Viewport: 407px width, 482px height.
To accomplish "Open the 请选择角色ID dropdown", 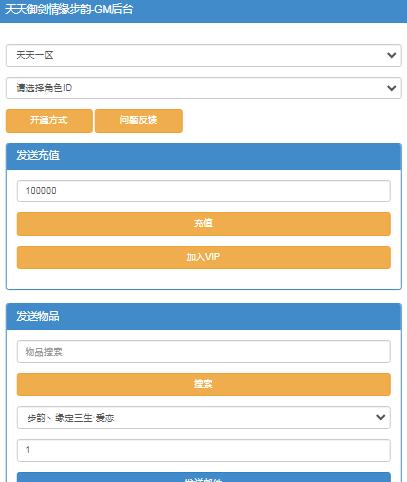I will 203,88.
